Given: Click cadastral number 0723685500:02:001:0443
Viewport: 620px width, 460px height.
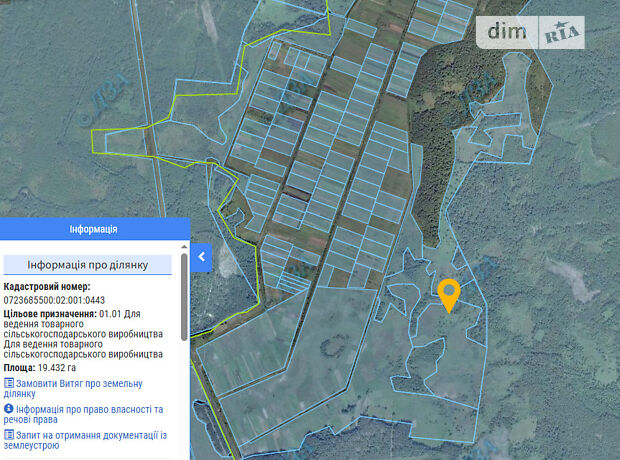Looking at the screenshot, I should [54, 300].
